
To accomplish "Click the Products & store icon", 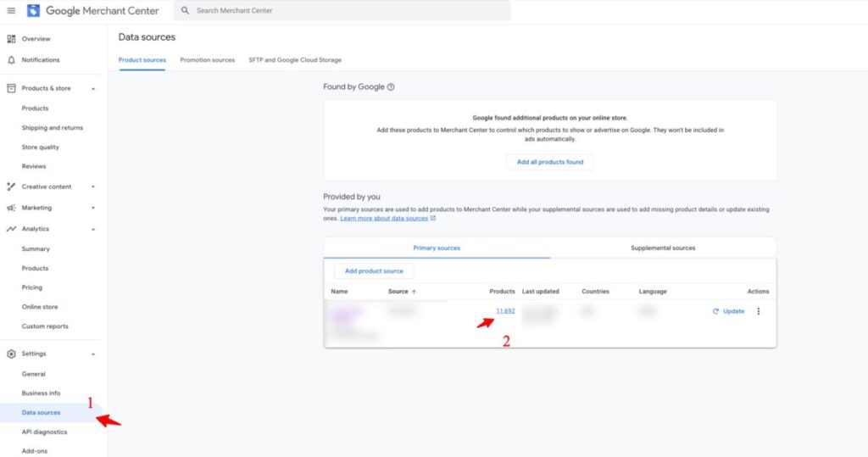I will (11, 88).
